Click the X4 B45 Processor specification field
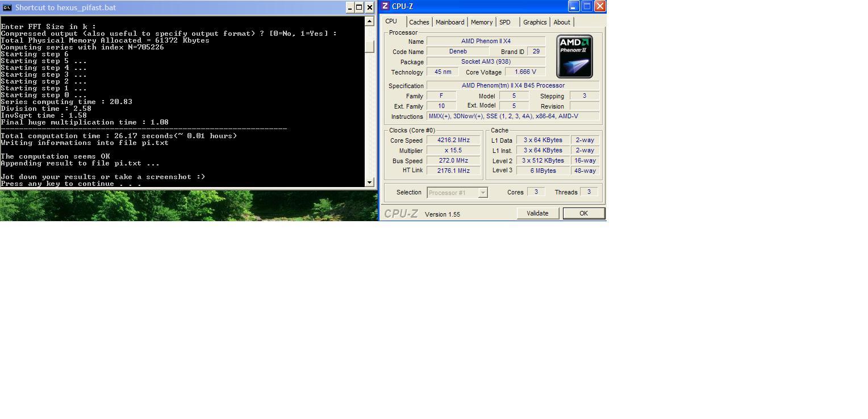868x419 pixels. coord(513,85)
